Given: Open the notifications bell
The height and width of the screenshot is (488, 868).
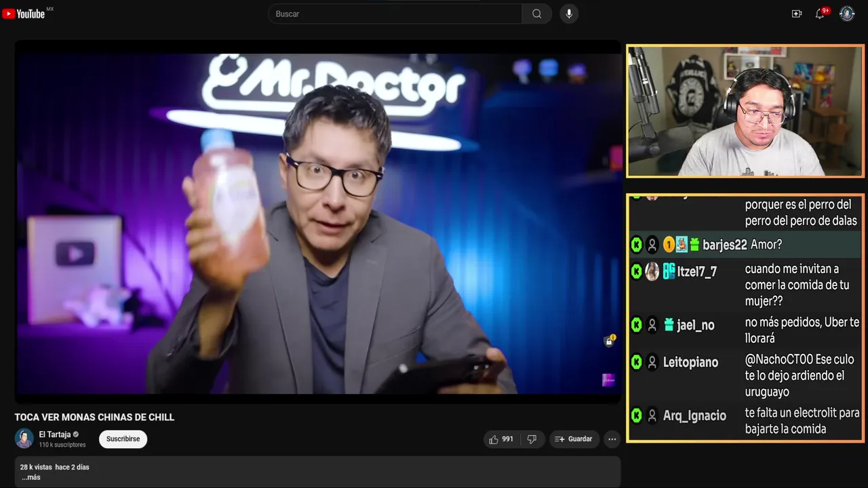Looking at the screenshot, I should (x=820, y=14).
